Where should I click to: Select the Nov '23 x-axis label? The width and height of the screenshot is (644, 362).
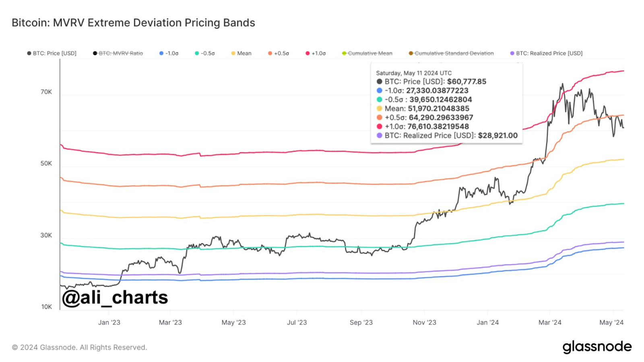(424, 322)
